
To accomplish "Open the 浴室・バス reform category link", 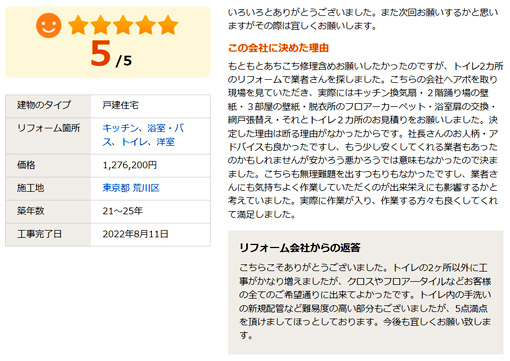I will coord(143,135).
